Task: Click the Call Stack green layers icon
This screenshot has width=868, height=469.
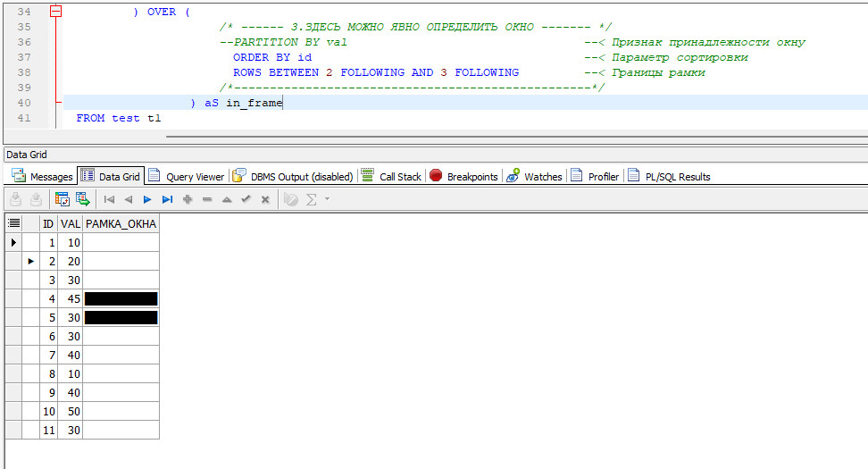Action: [368, 175]
